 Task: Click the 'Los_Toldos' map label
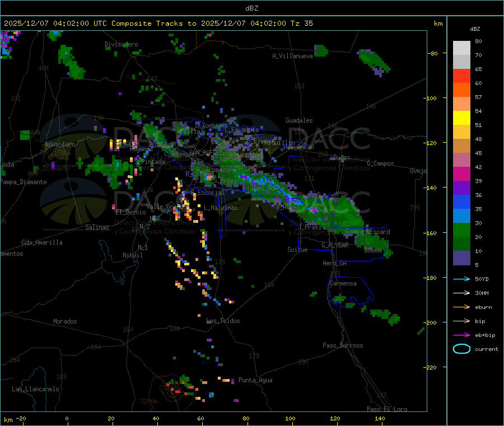(x=223, y=321)
